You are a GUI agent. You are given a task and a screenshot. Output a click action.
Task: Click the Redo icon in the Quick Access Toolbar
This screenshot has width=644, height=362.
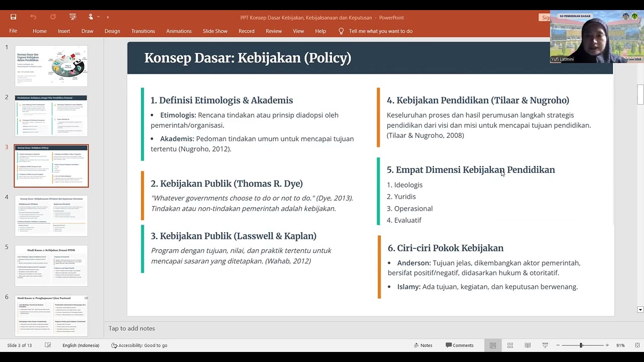pos(53,17)
